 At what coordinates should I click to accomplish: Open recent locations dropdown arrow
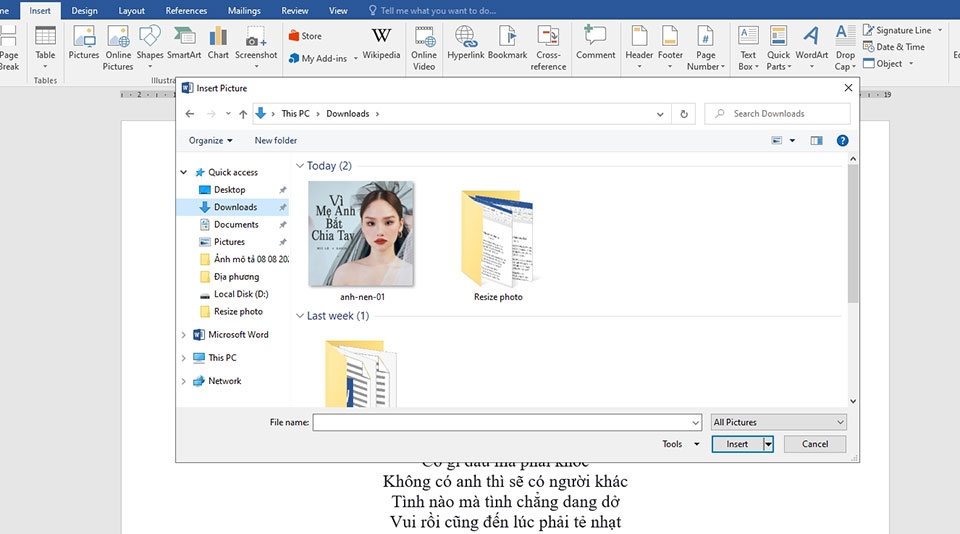(x=228, y=114)
